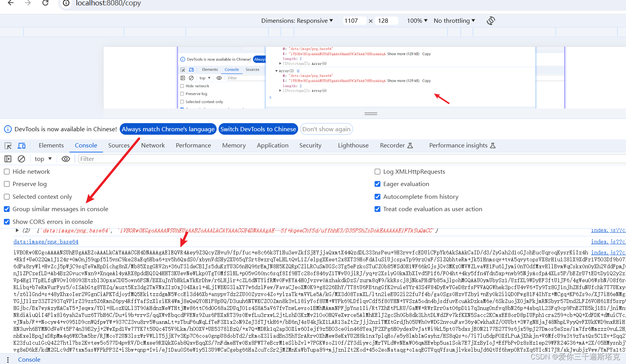The image size is (626, 364).
Task: Create a live expression with the eye icon
Action: click(66, 159)
